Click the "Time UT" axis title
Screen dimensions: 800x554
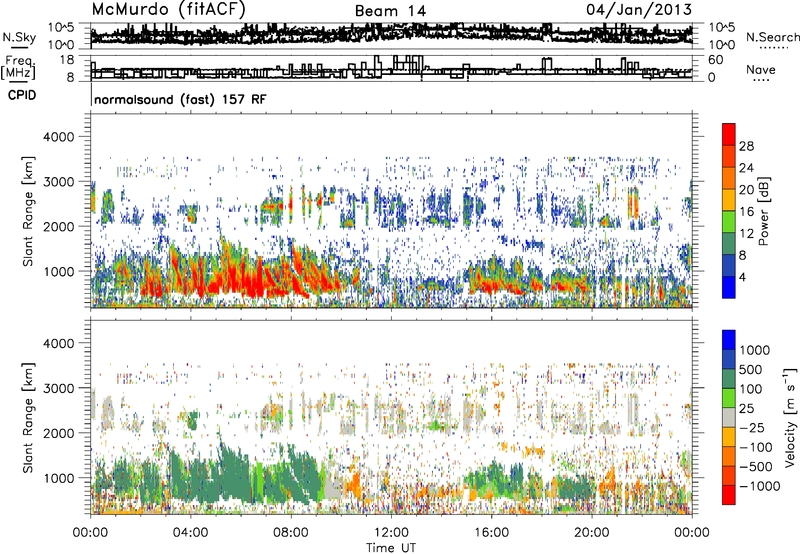click(x=391, y=548)
